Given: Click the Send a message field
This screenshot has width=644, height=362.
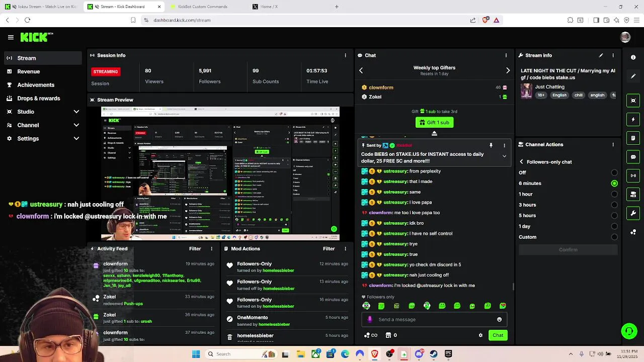Looking at the screenshot, I should (x=434, y=319).
